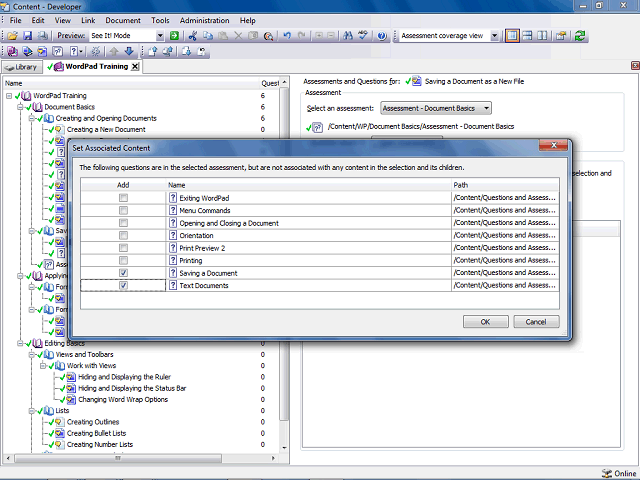
Task: Switch to the Library tab
Action: click(x=22, y=67)
